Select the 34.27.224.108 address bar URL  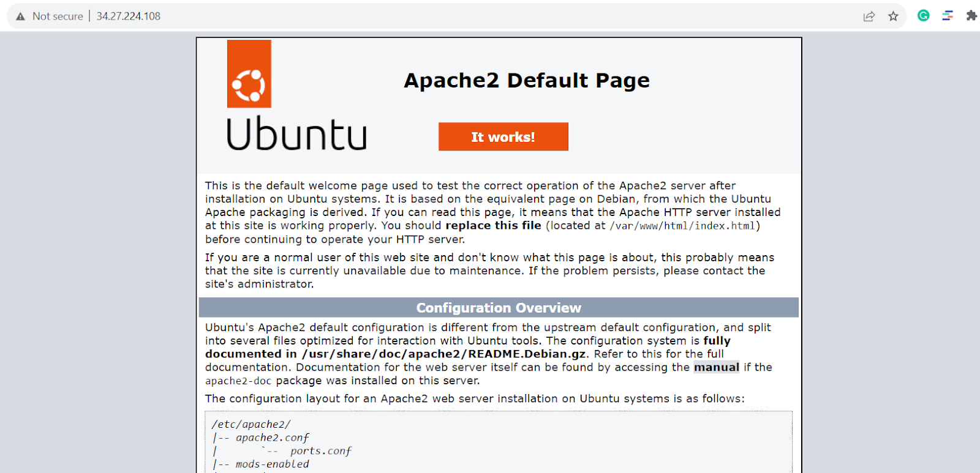[128, 17]
